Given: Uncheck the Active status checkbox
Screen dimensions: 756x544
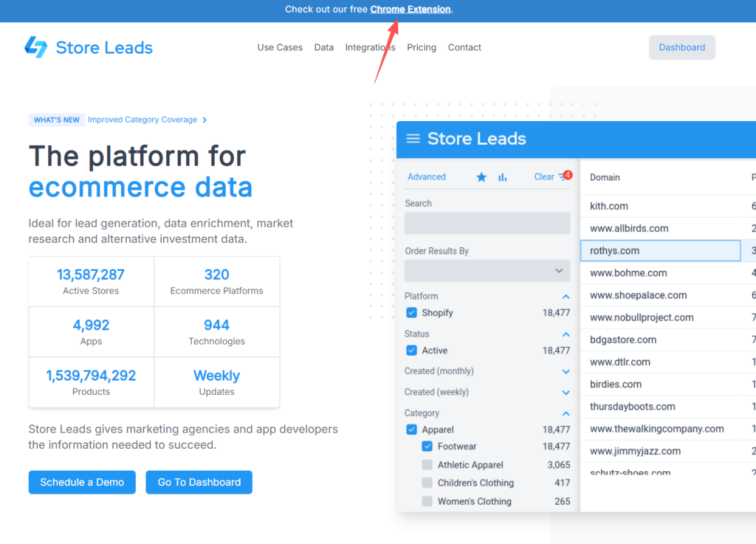Looking at the screenshot, I should 412,351.
